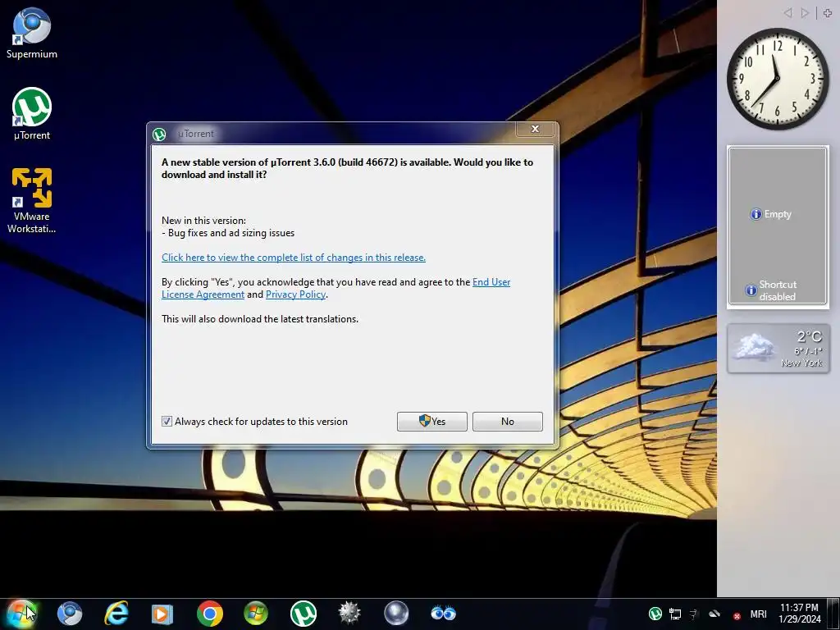
Task: Click the Empty info icon in gadget
Action: click(756, 214)
